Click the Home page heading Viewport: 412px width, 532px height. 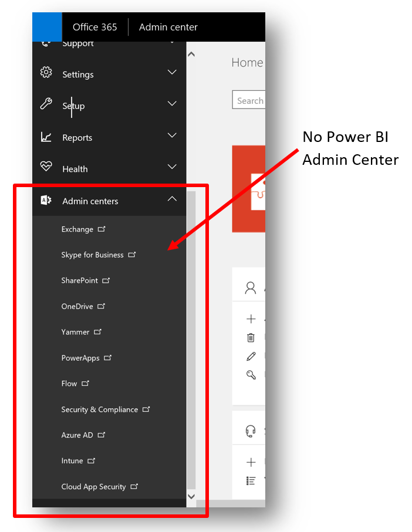pos(247,62)
